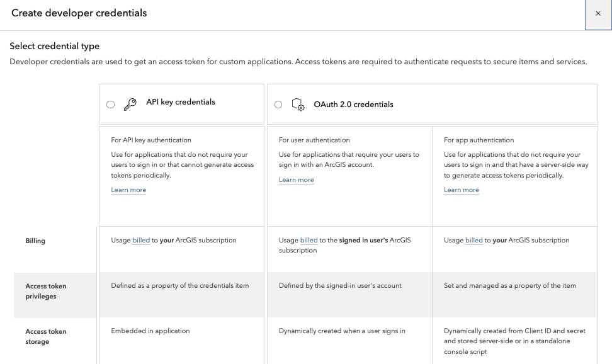The image size is (612, 364).
Task: Close the Create developer credentials dialog
Action: pos(598,14)
